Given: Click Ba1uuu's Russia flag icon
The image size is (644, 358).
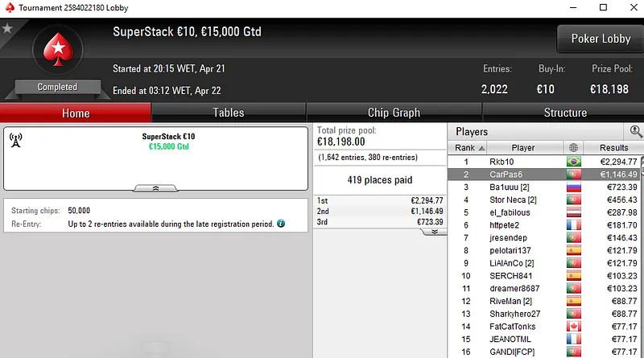Looking at the screenshot, I should coord(573,187).
